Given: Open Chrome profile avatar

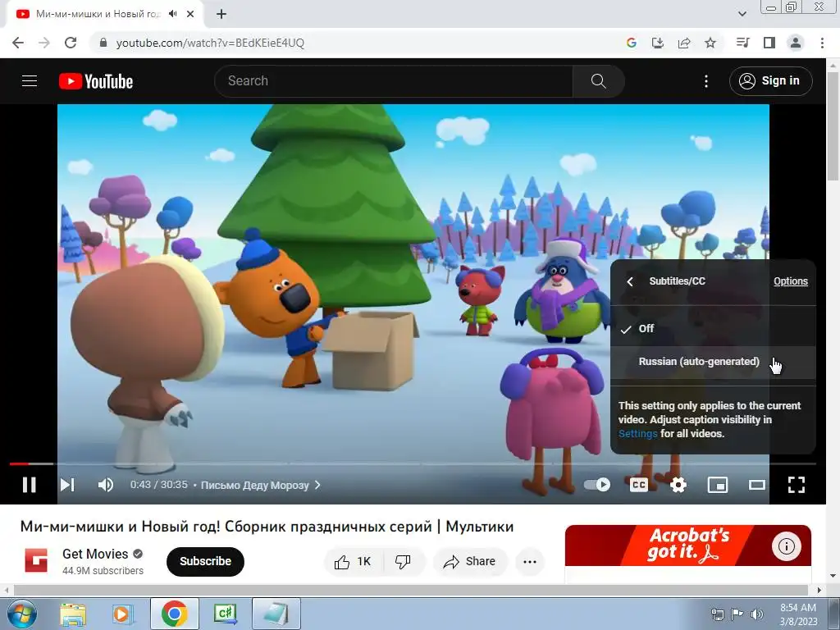Looking at the screenshot, I should 796,43.
